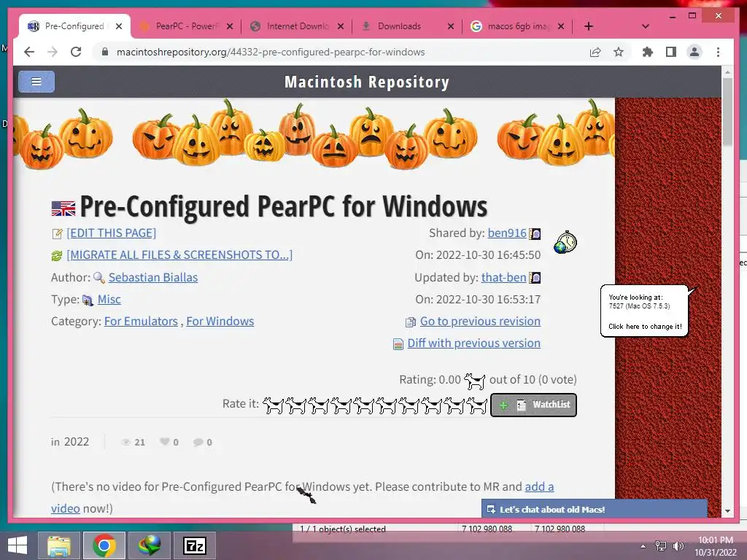Open File Explorer from the taskbar
Viewport: 747px width, 560px height.
[59, 545]
